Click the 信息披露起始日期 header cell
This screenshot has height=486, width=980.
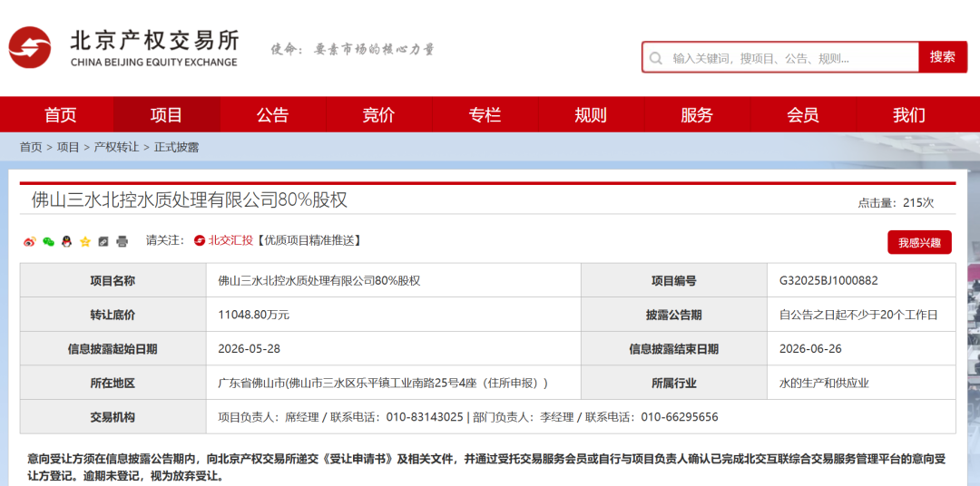[x=113, y=348]
